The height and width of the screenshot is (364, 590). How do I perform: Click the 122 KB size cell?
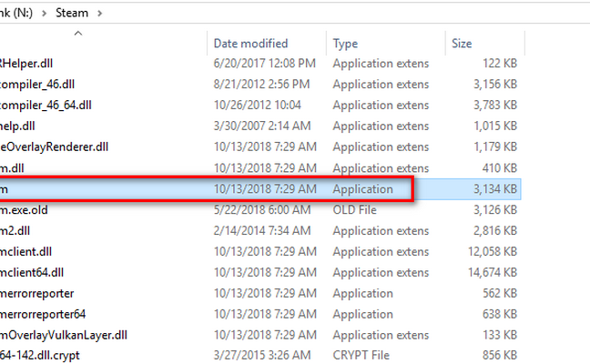click(x=500, y=64)
